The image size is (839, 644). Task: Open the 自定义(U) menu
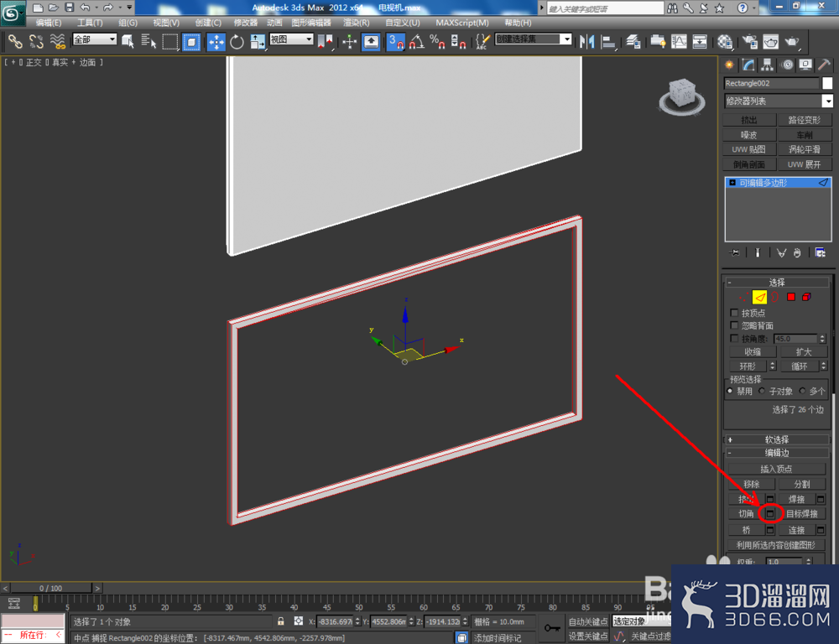tap(403, 23)
